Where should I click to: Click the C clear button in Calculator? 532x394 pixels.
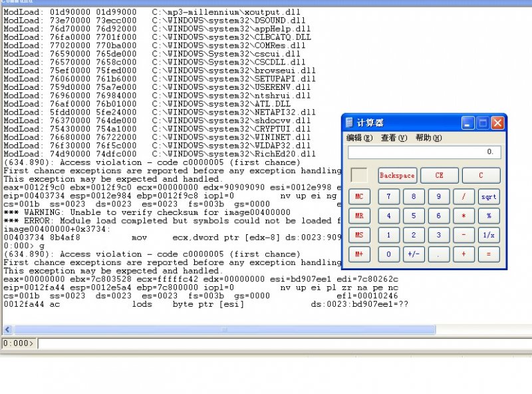coord(481,175)
